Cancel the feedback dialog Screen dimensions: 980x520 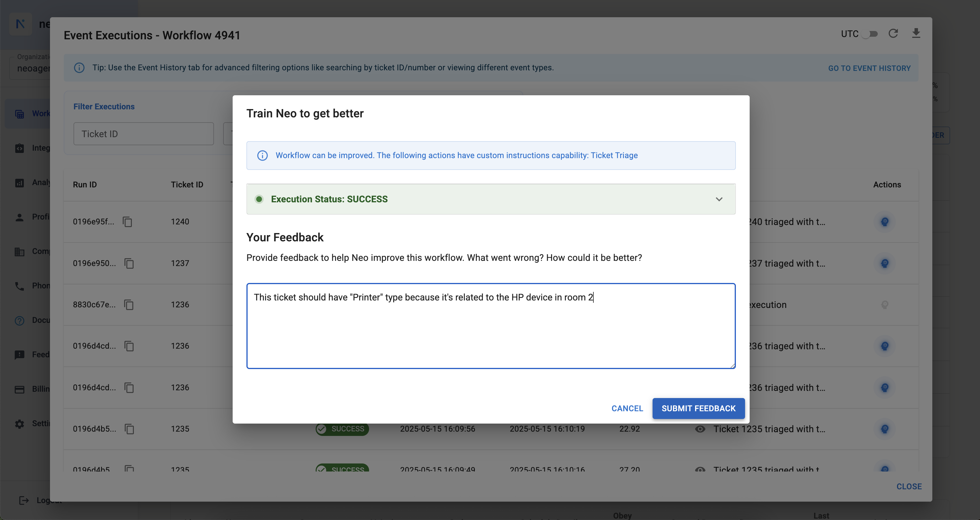point(627,408)
